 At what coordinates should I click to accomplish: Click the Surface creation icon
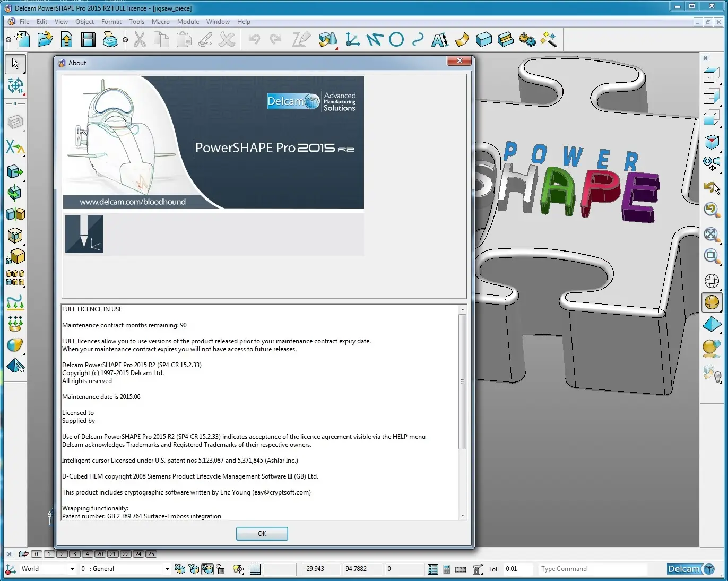[328, 40]
